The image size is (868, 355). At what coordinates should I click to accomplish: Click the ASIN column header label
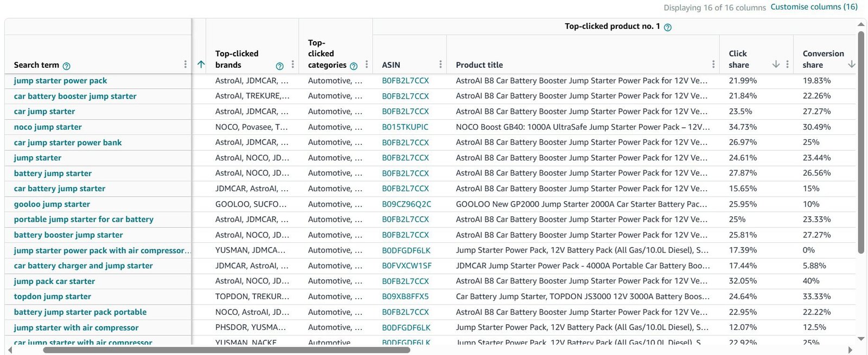tap(391, 65)
